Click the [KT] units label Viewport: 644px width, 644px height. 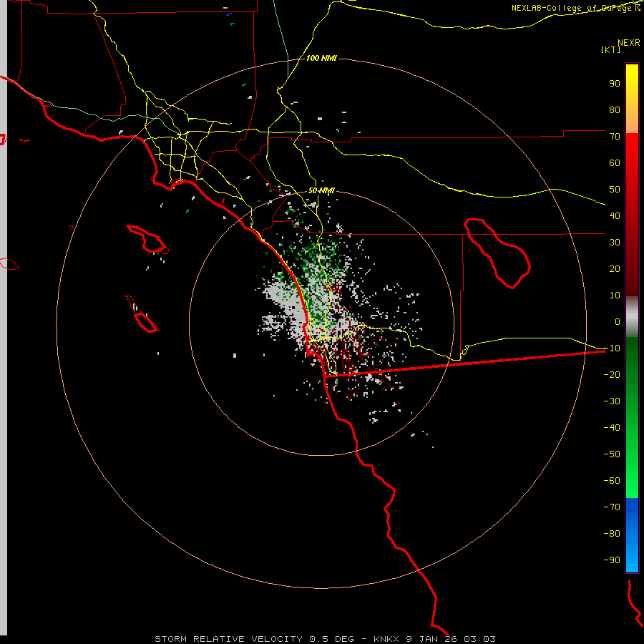tap(611, 49)
